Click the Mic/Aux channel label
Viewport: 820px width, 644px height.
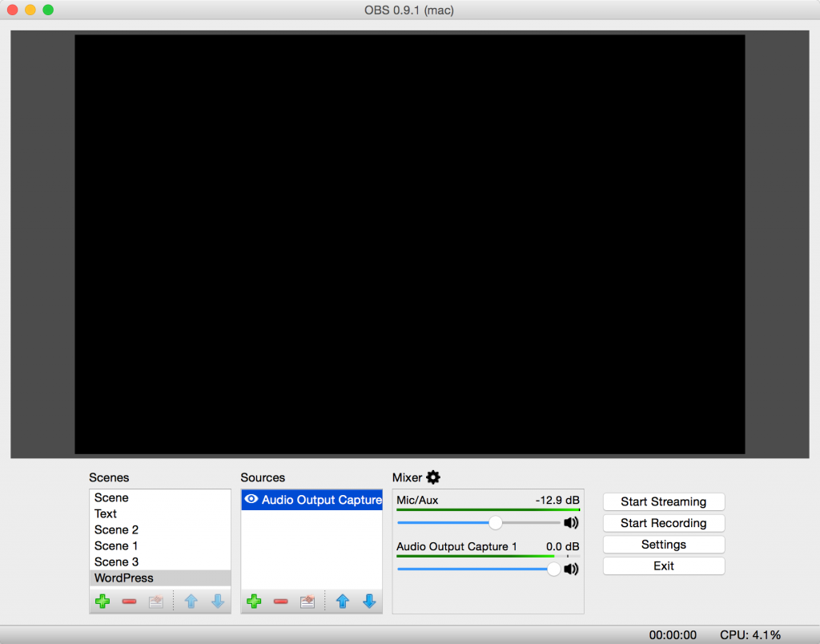[417, 500]
